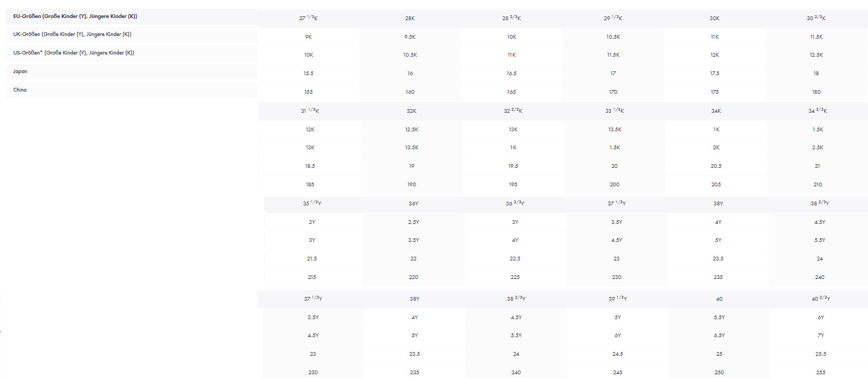
Task: Select the Japan size 20.5 cell
Action: click(x=716, y=166)
